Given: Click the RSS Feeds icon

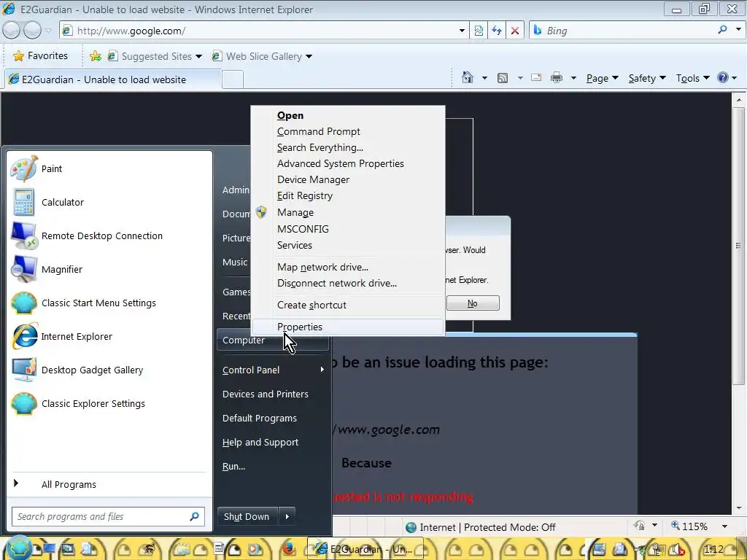Looking at the screenshot, I should [x=503, y=78].
